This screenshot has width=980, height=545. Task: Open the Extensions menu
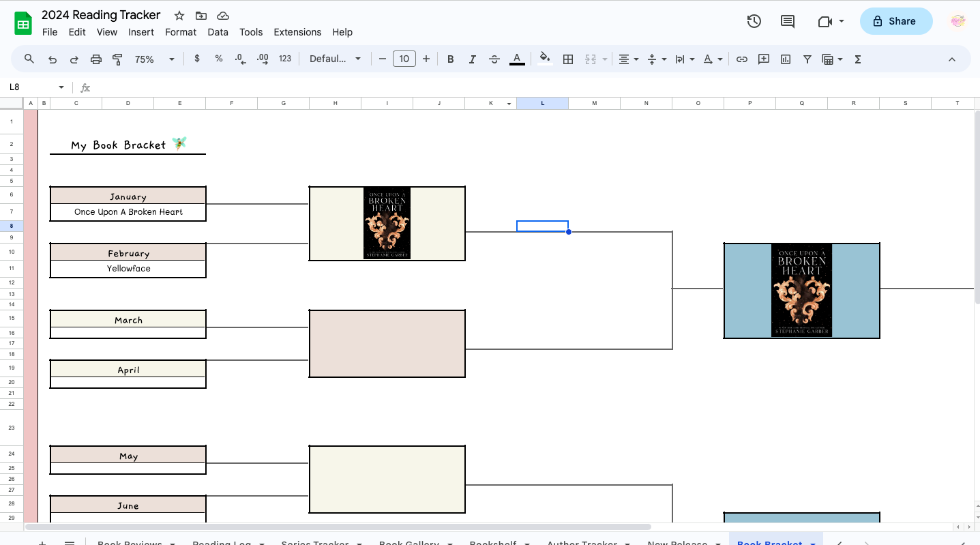coord(297,32)
